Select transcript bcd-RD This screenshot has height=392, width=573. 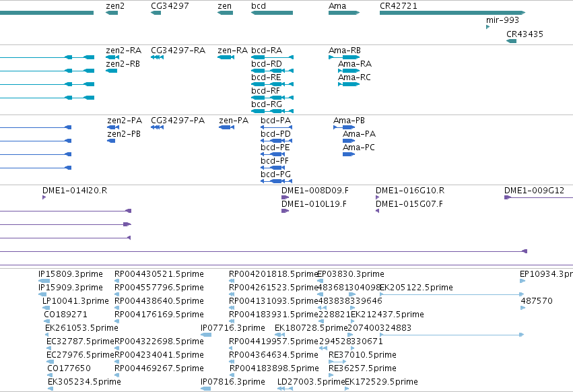(x=272, y=71)
